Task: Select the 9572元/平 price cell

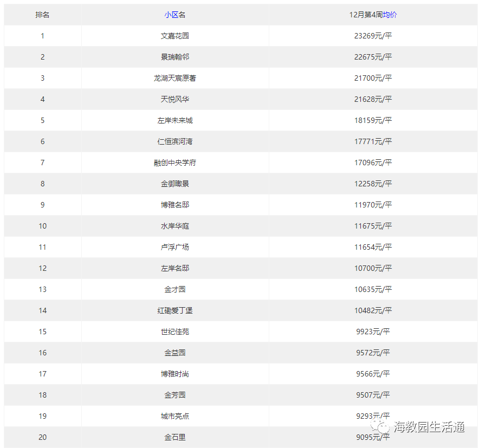Action: coord(373,353)
